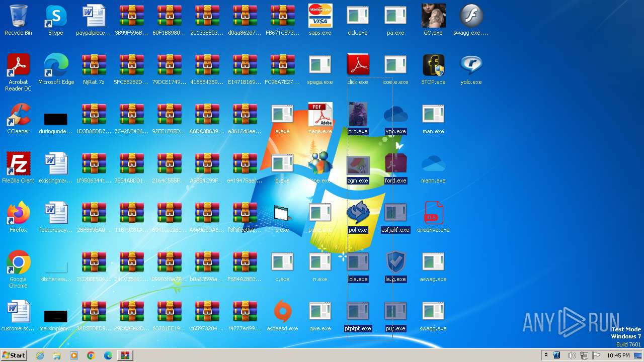644x362 pixels.
Task: Open the volume control in tray
Action: 572,355
